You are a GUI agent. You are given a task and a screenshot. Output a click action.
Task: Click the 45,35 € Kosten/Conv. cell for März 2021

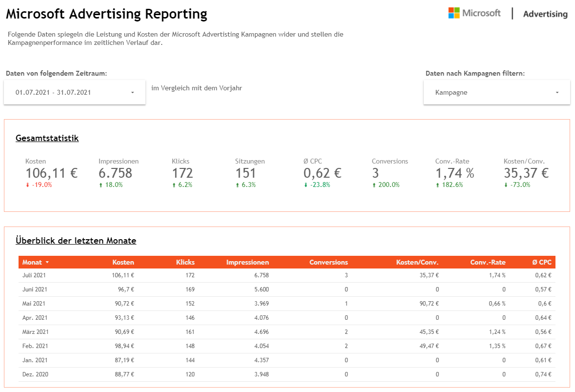point(429,332)
